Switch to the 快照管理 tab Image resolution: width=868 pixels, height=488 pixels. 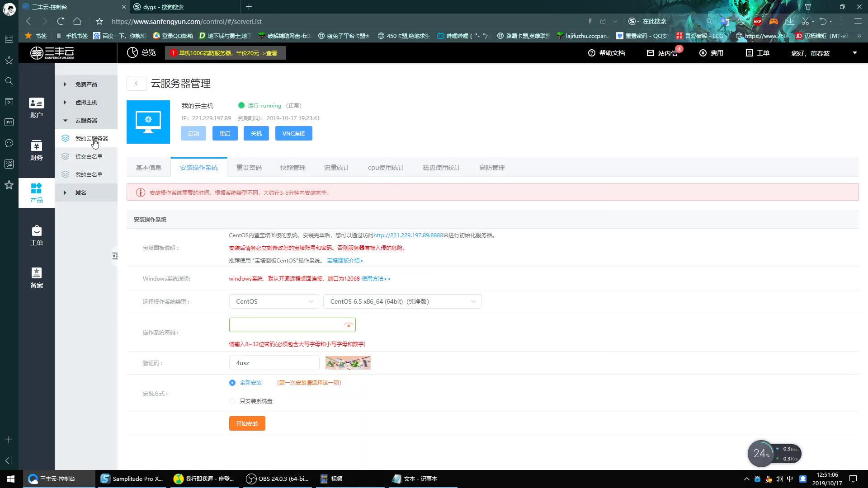pos(292,168)
